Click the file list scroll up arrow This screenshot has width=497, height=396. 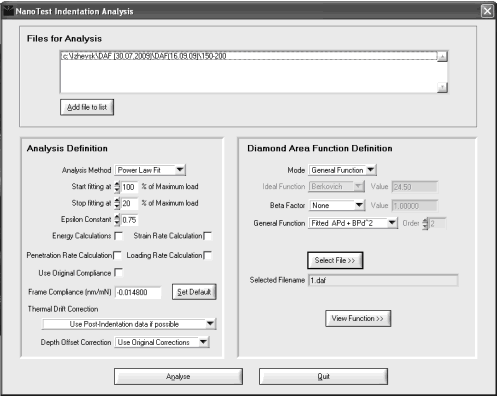click(442, 56)
